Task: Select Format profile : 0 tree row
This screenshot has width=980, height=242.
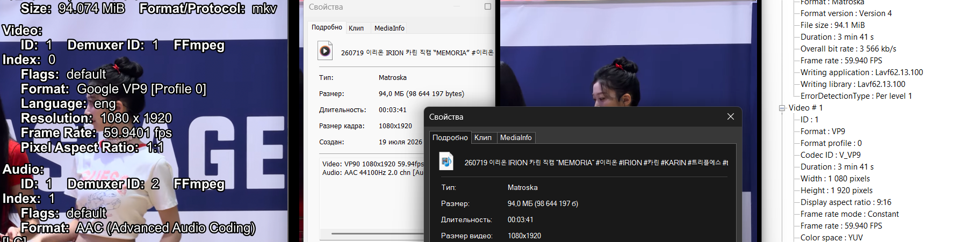Action: tap(831, 143)
